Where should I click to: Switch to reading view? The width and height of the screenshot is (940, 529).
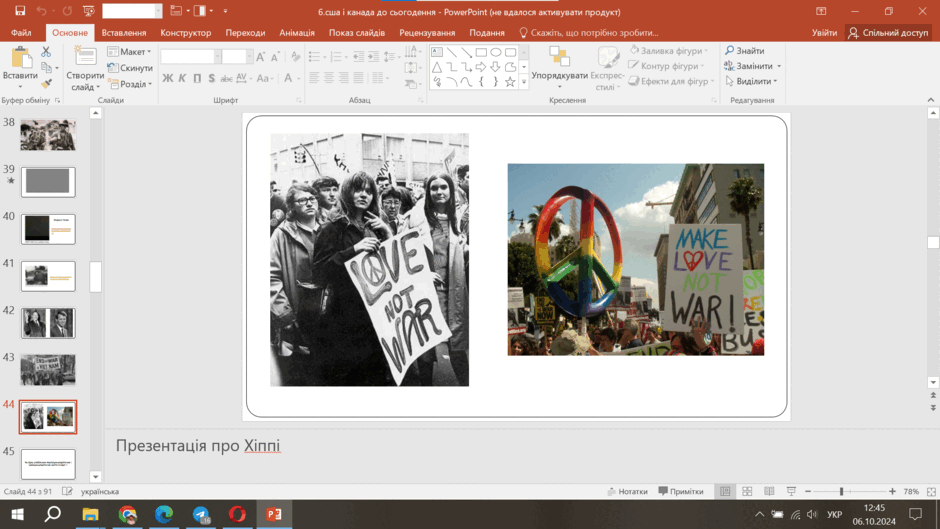pyautogui.click(x=769, y=491)
